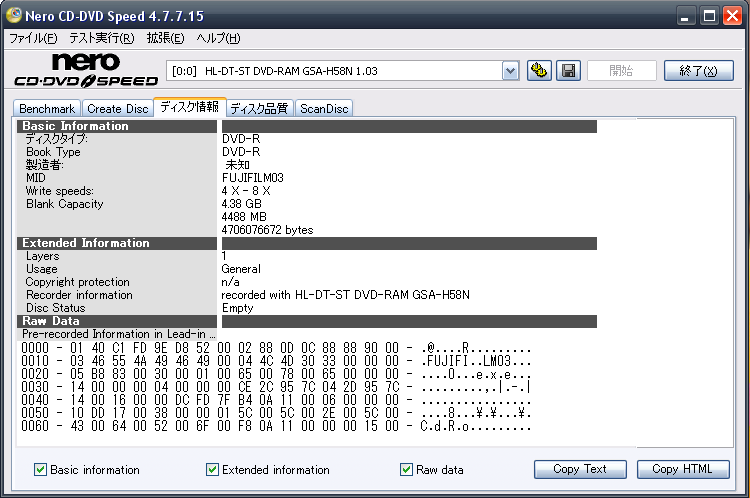Maximize the Nero window

pyautogui.click(x=709, y=16)
